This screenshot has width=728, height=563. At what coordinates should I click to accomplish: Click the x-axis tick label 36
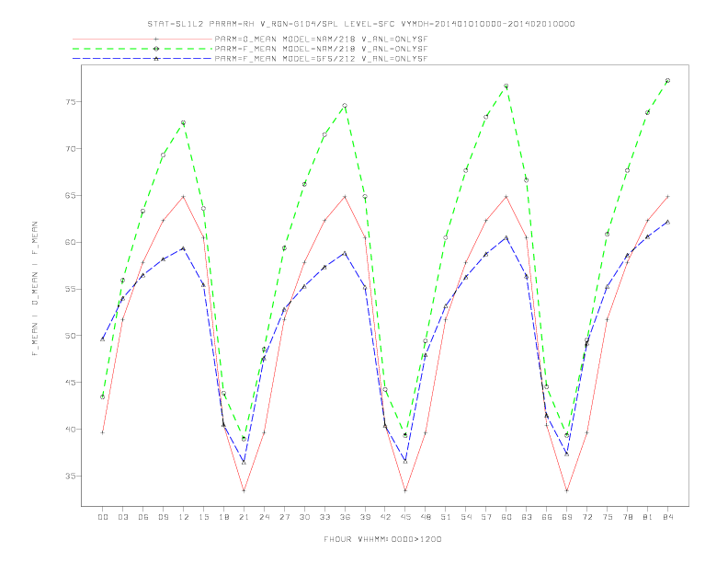[x=345, y=517]
